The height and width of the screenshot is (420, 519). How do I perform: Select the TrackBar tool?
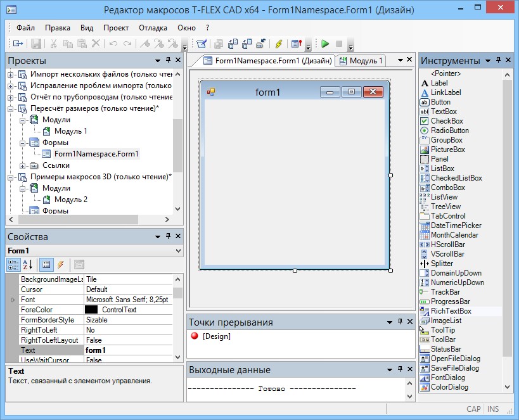click(445, 292)
